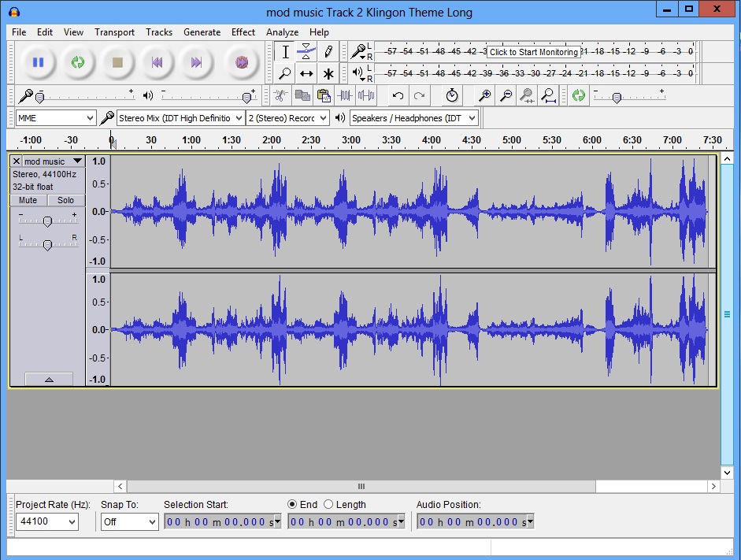Click the Click to Start Monitoring meter
Screen dimensions: 741x560
pos(533,52)
